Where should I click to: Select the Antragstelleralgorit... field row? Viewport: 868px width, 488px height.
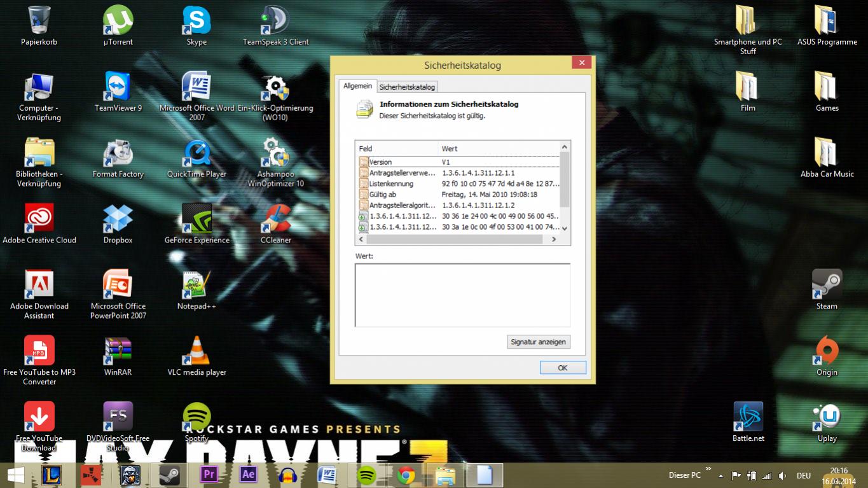(x=458, y=206)
